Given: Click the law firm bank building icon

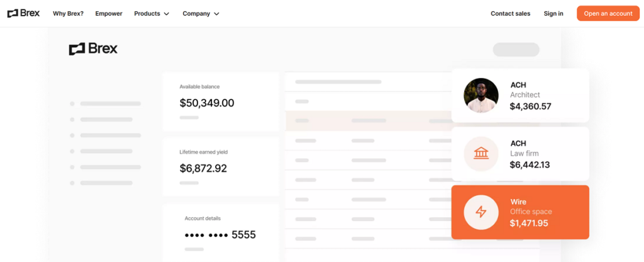Looking at the screenshot, I should pyautogui.click(x=481, y=154).
